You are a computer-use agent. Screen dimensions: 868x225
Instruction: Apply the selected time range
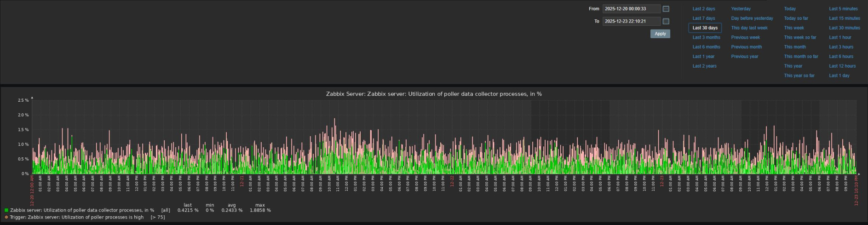coord(660,34)
